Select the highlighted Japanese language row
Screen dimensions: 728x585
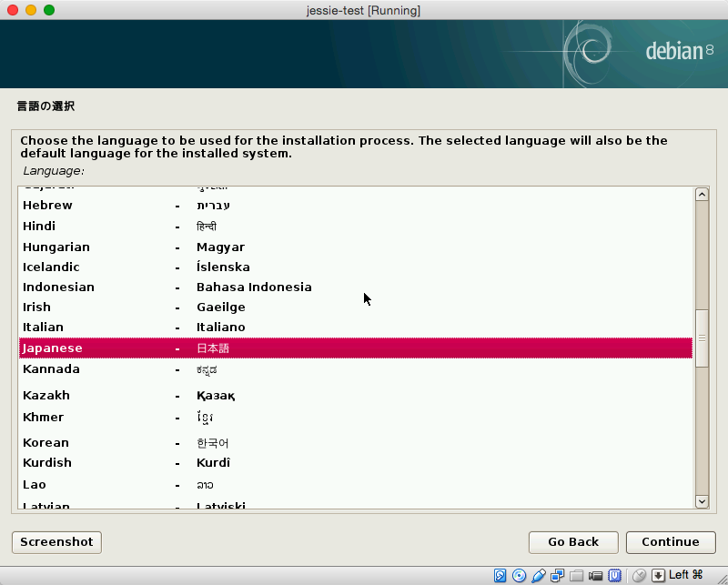point(356,348)
